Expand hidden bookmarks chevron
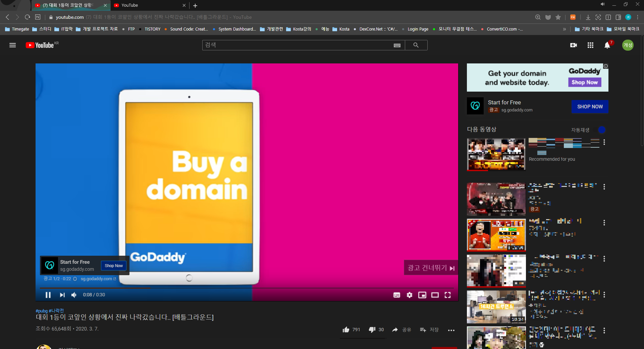644x349 pixels. tap(565, 29)
